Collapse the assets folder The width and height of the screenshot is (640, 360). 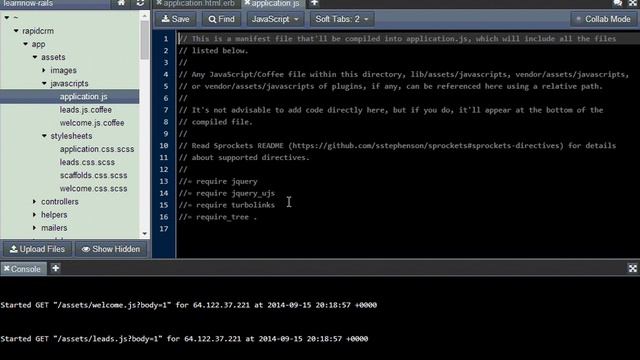pyautogui.click(x=35, y=57)
